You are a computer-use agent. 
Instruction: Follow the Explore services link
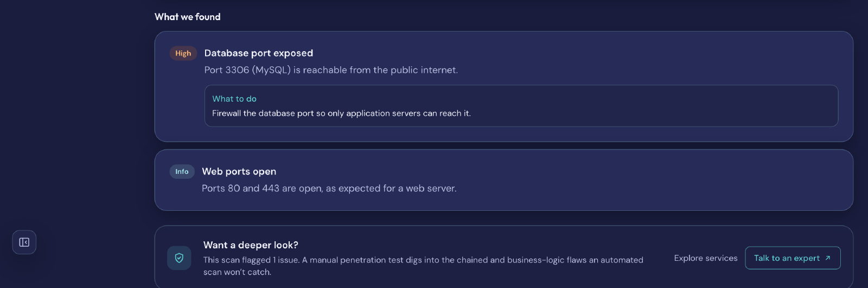coord(706,258)
